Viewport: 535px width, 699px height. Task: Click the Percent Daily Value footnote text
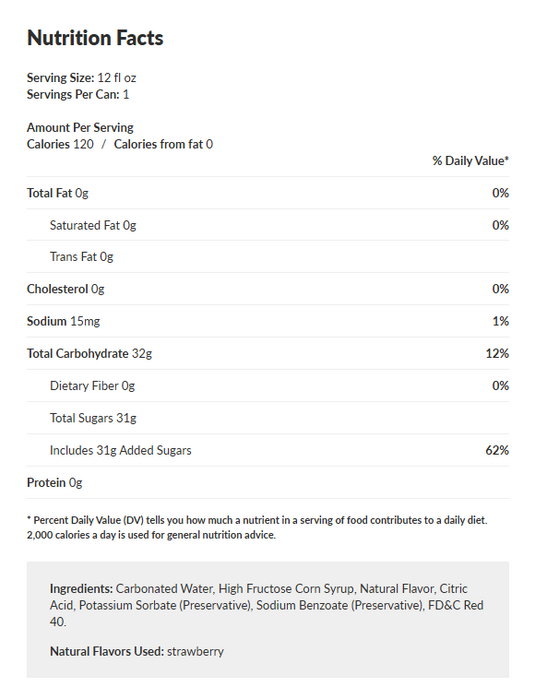click(257, 527)
